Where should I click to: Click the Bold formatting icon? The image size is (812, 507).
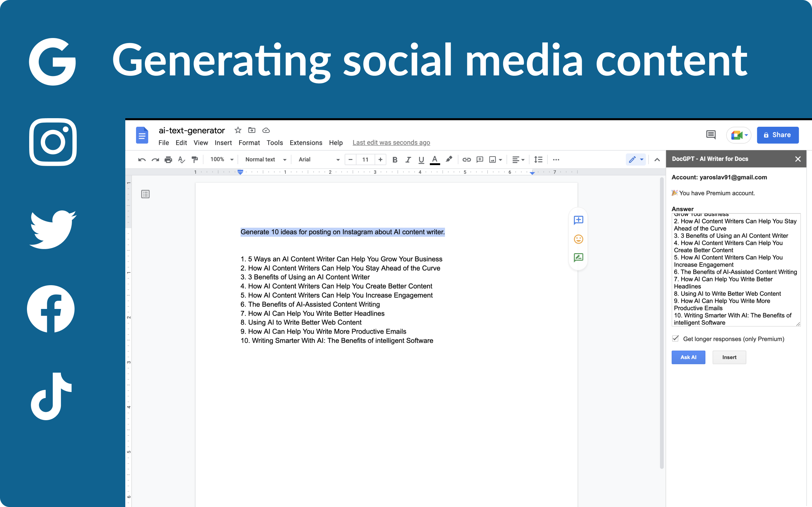tap(393, 159)
